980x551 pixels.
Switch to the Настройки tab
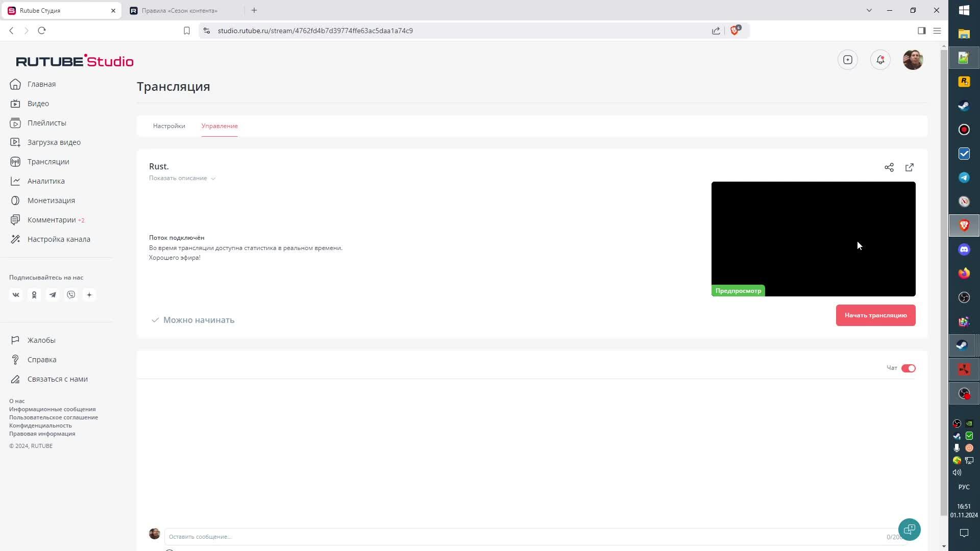click(169, 126)
